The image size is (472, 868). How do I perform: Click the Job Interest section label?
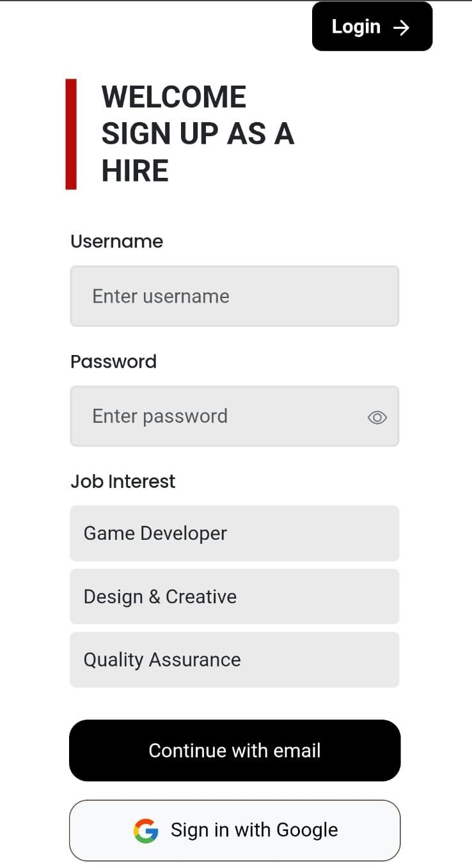123,482
